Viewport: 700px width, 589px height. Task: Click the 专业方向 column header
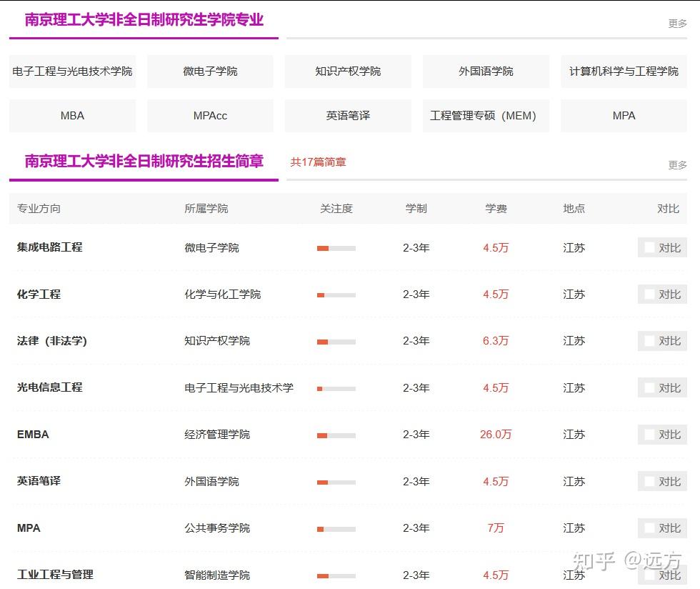tap(39, 209)
